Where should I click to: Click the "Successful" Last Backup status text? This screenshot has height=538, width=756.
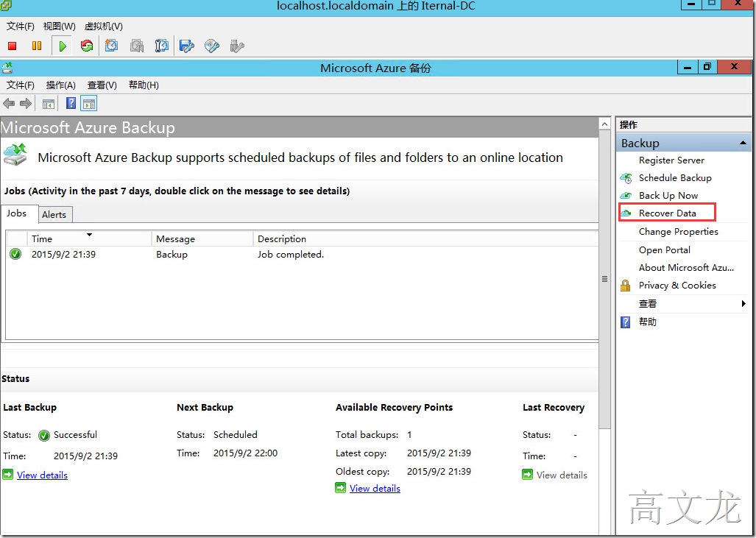click(x=75, y=434)
